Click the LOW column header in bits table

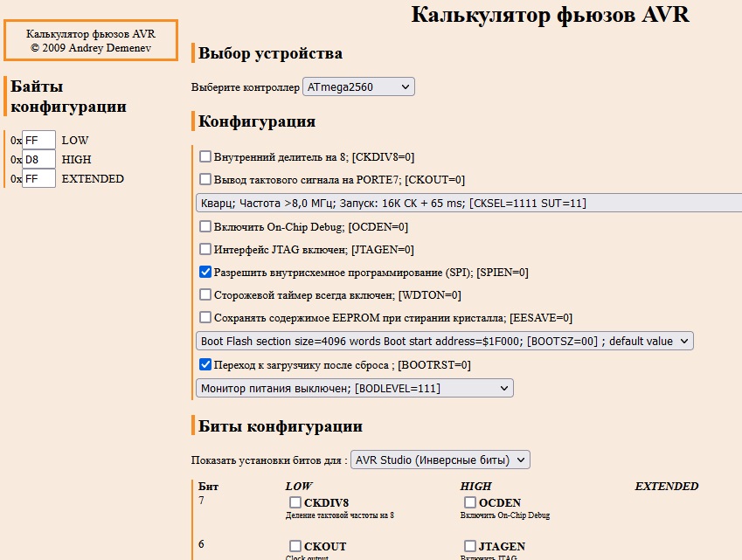click(x=299, y=487)
